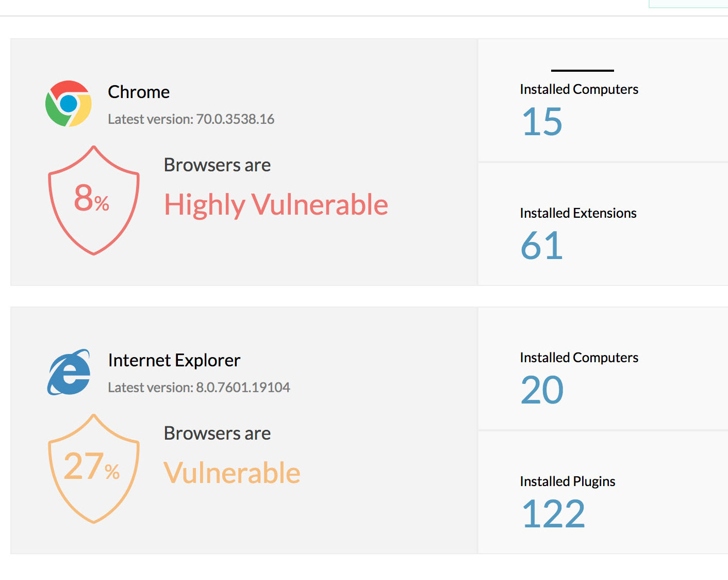Open installed extensions count 61

(x=541, y=246)
